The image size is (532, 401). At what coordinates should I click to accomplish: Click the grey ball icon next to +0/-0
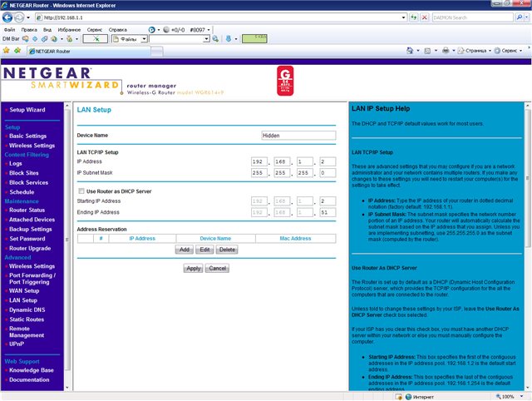coord(166,30)
